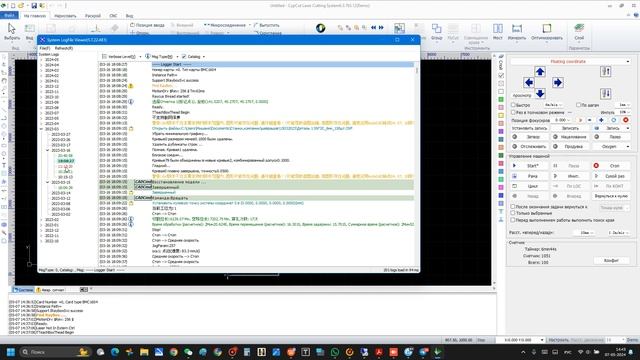The width and height of the screenshot is (640, 360).
Task: Click the Конфиг button
Action: coord(611,260)
